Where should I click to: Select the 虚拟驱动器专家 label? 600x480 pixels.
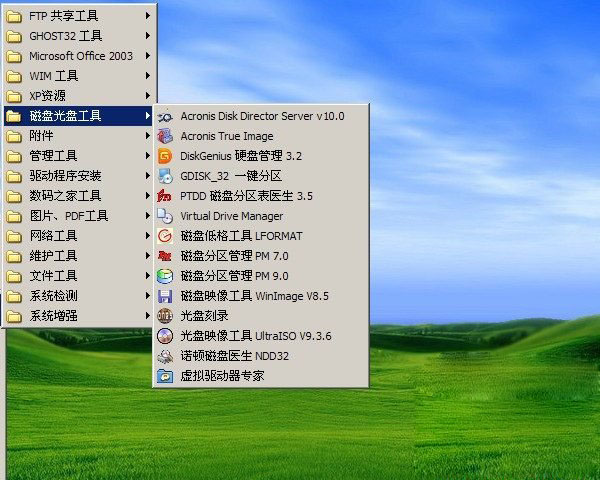point(222,376)
